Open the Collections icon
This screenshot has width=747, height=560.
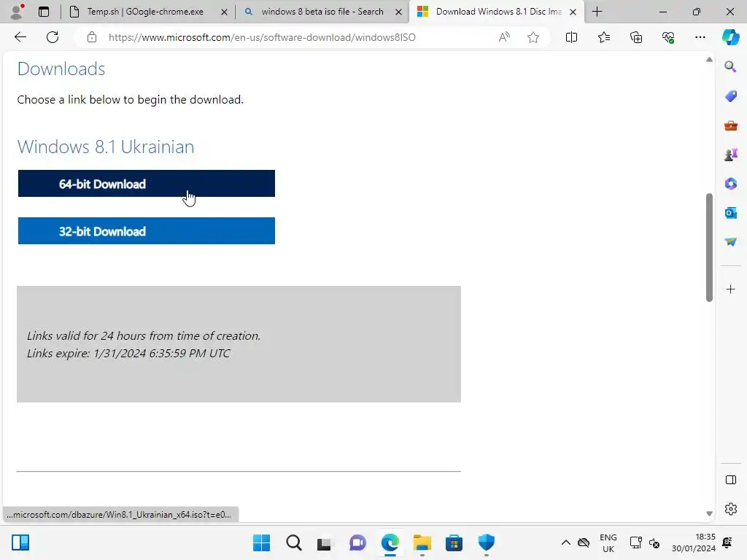tap(636, 37)
